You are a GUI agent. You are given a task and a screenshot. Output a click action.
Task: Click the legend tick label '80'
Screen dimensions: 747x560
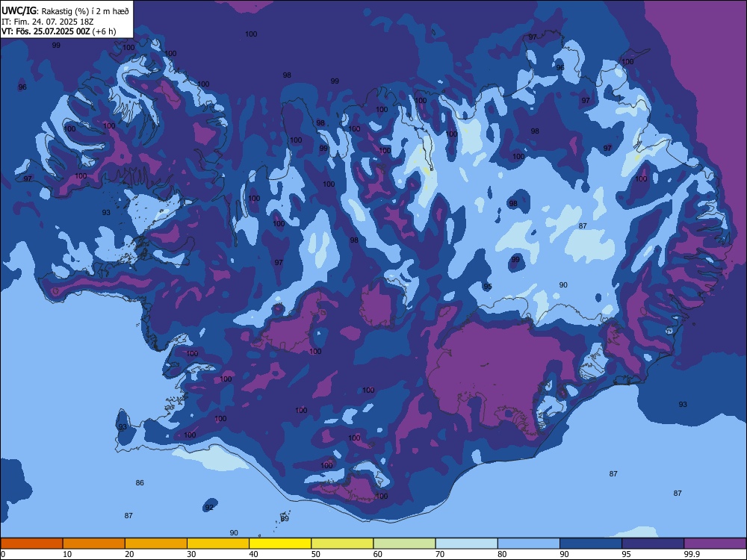tap(502, 554)
